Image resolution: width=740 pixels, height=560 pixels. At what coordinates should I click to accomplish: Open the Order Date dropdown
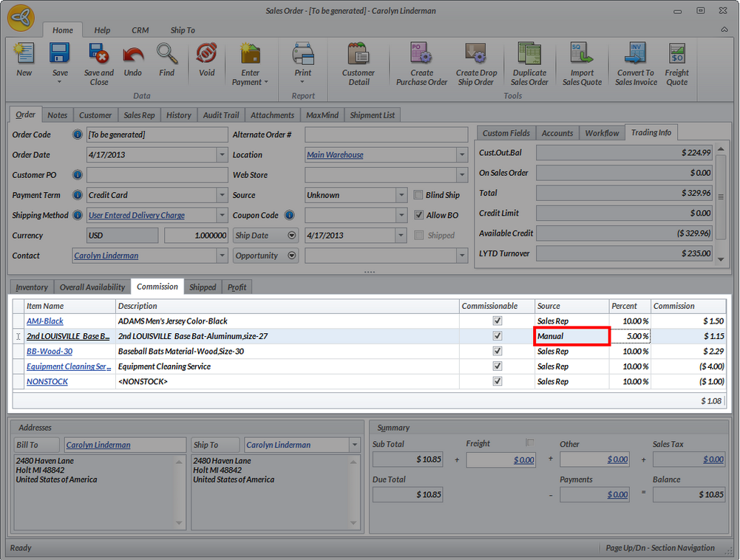click(222, 155)
